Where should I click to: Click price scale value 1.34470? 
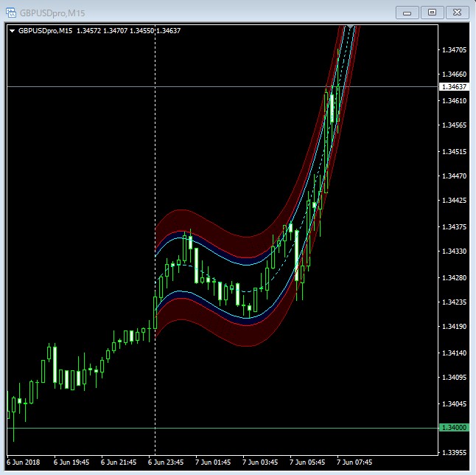pyautogui.click(x=454, y=176)
